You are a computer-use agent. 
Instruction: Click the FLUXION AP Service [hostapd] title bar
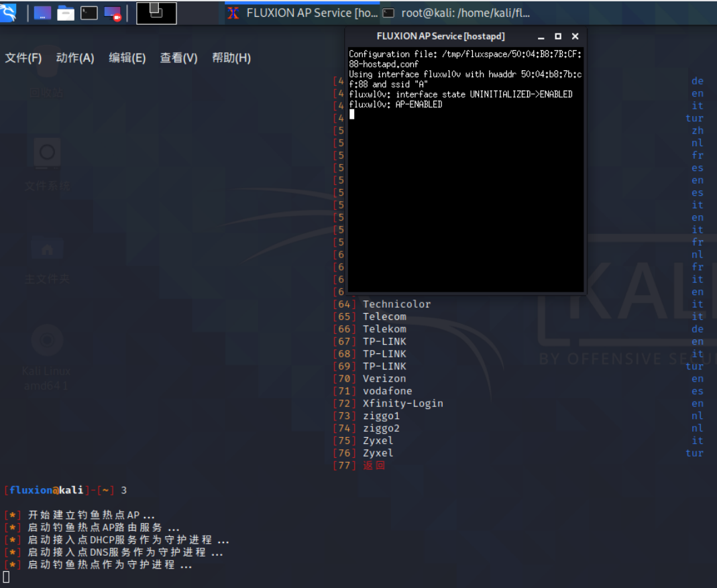click(441, 36)
